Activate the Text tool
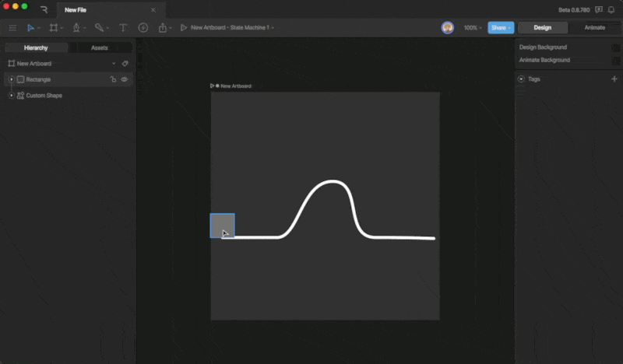Image resolution: width=623 pixels, height=364 pixels. coord(123,27)
